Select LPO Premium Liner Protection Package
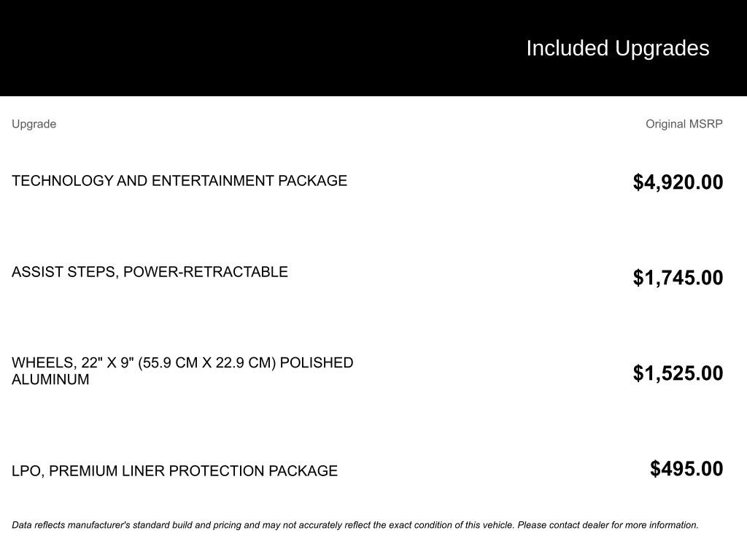 (174, 471)
